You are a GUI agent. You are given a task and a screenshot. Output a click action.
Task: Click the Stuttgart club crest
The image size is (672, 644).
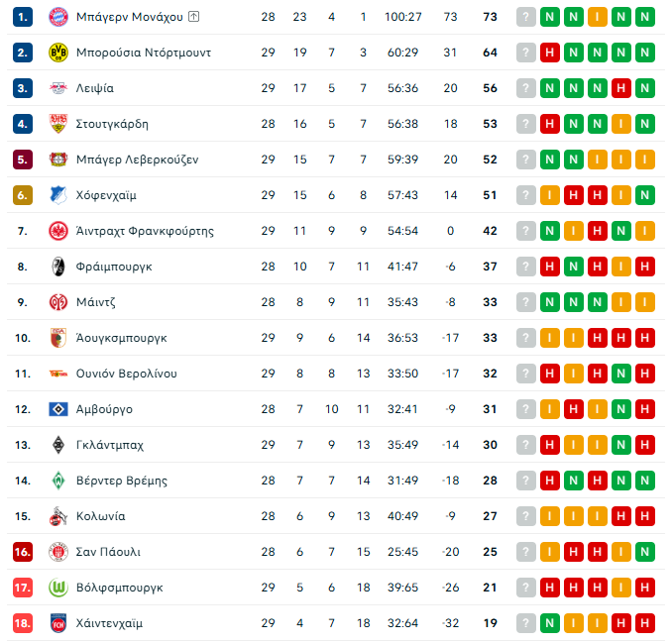coord(57,124)
